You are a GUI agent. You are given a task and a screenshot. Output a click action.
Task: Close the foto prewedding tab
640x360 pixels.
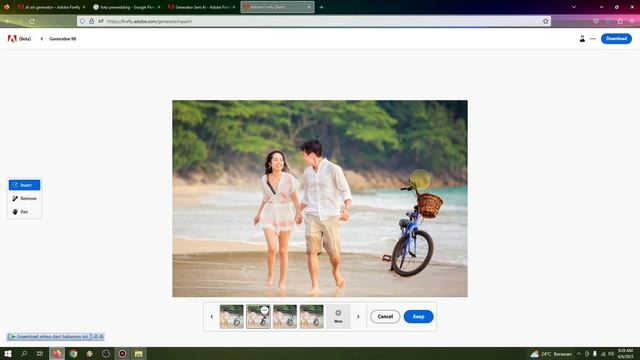[x=159, y=7]
